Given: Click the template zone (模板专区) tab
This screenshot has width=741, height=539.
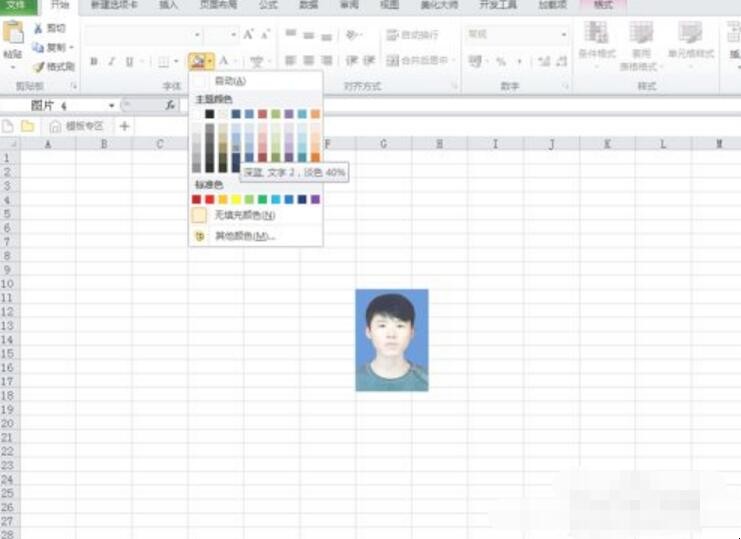Looking at the screenshot, I should pyautogui.click(x=77, y=126).
